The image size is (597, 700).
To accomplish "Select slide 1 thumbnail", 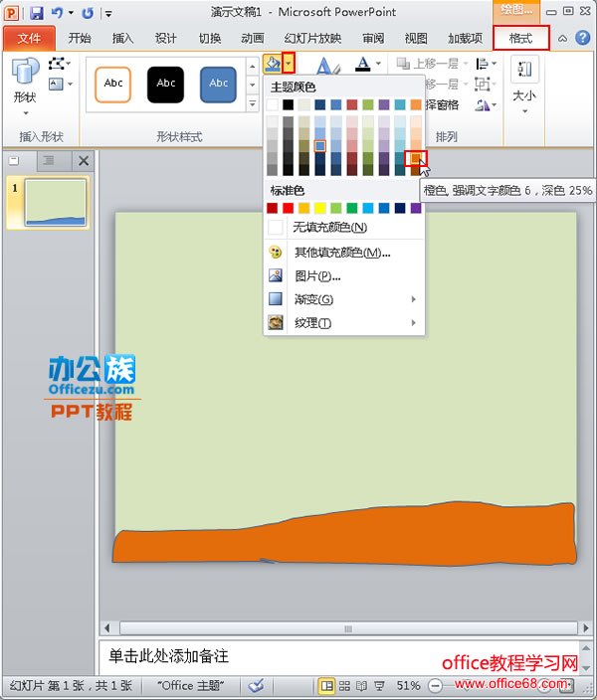I will 56,203.
